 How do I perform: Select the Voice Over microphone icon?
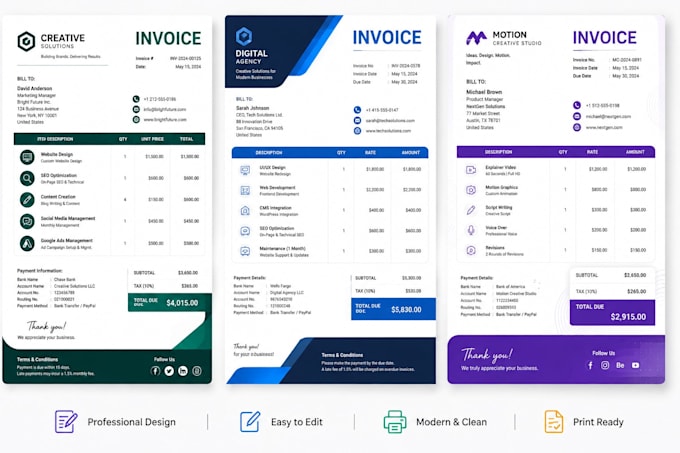coord(471,230)
